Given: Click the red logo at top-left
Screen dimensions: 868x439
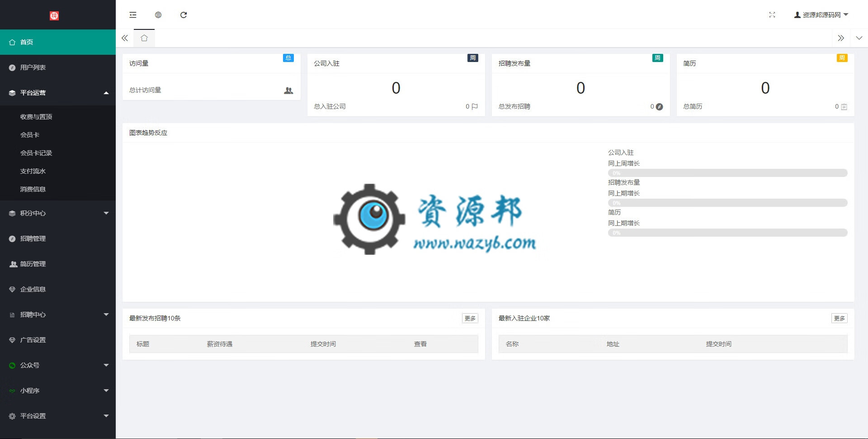Looking at the screenshot, I should coord(54,16).
